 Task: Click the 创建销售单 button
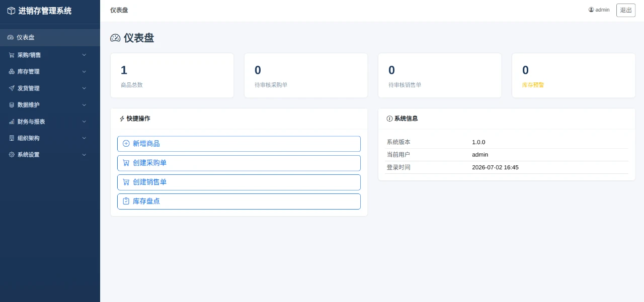coord(239,182)
